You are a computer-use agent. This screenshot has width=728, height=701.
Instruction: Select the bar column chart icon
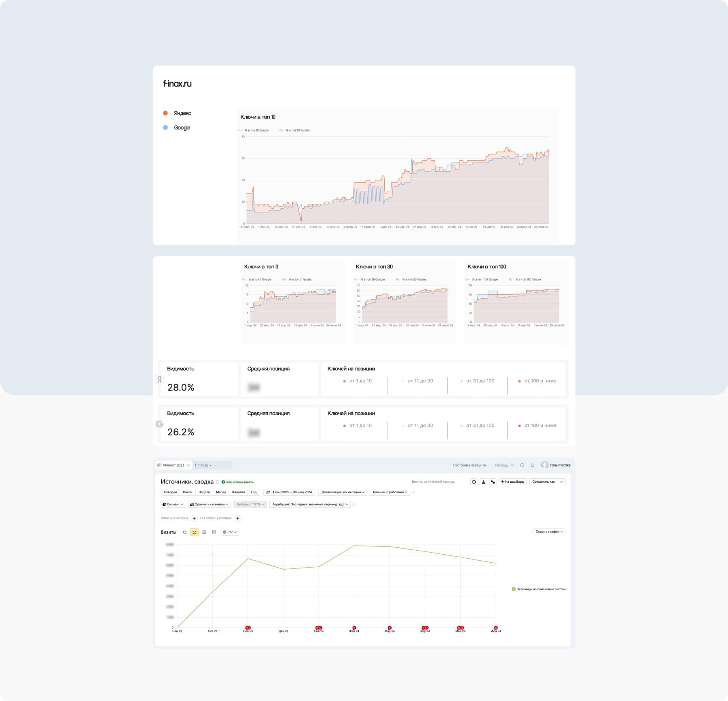pyautogui.click(x=214, y=532)
